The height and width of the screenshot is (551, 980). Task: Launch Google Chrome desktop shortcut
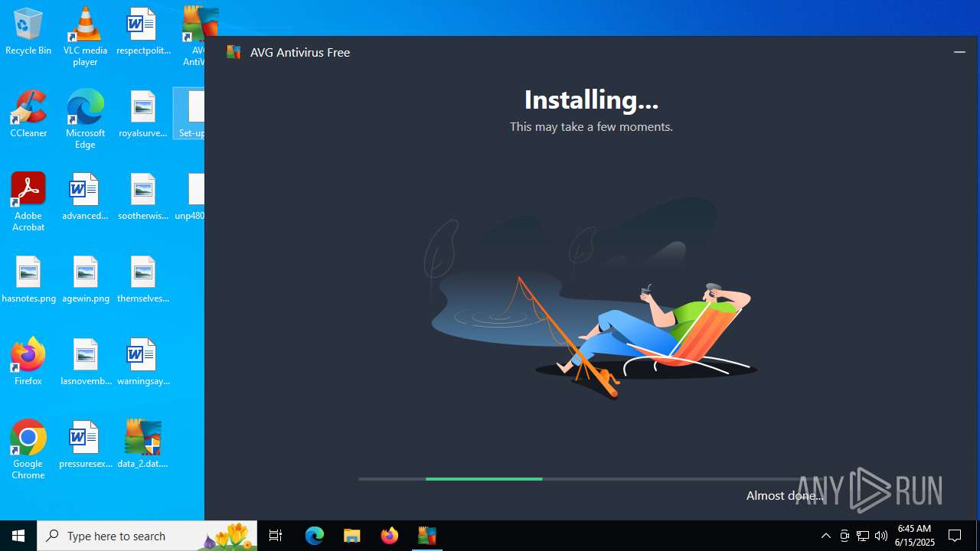pos(28,450)
